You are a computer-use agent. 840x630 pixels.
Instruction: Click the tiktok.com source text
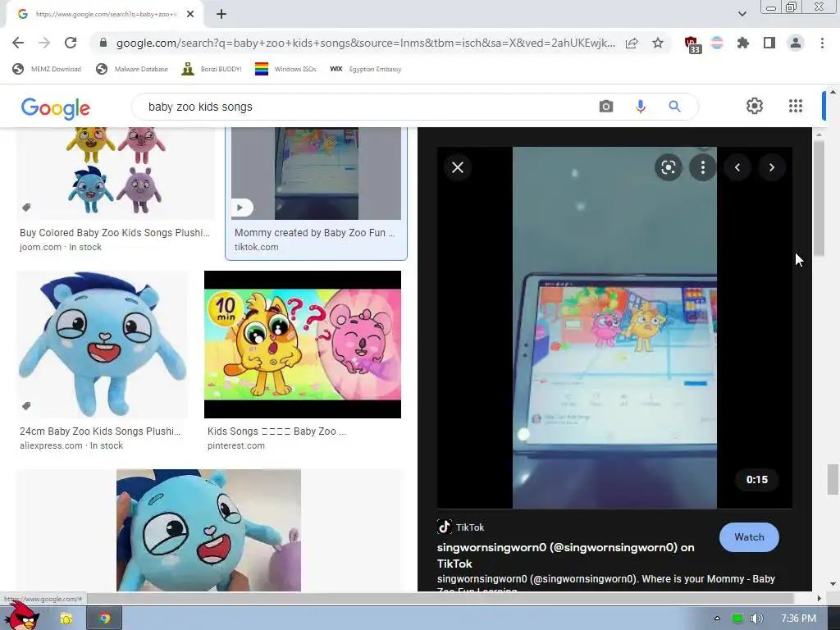[x=256, y=247]
